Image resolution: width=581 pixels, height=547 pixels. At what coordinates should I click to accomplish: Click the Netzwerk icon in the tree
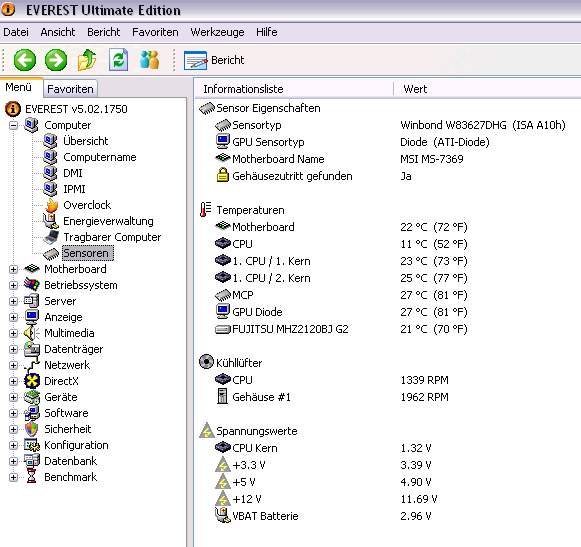[31, 365]
